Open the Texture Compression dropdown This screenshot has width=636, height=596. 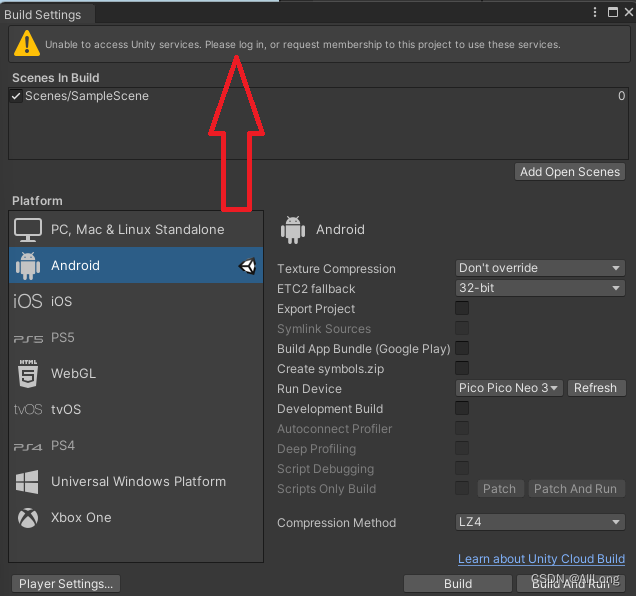pos(540,268)
